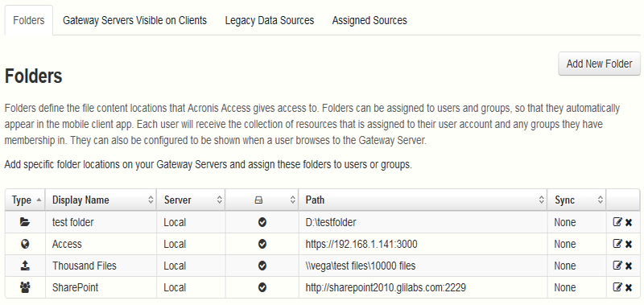Click 'Local' server in test folder row

click(x=175, y=222)
